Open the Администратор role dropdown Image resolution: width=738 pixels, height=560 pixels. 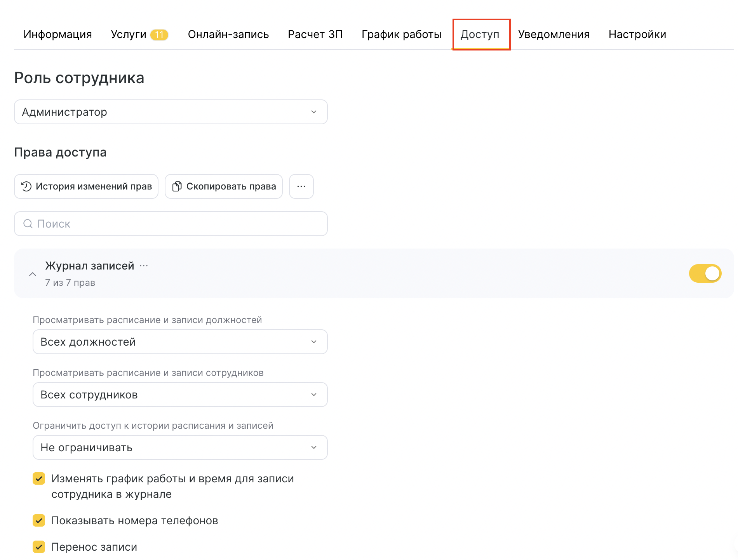(x=171, y=112)
